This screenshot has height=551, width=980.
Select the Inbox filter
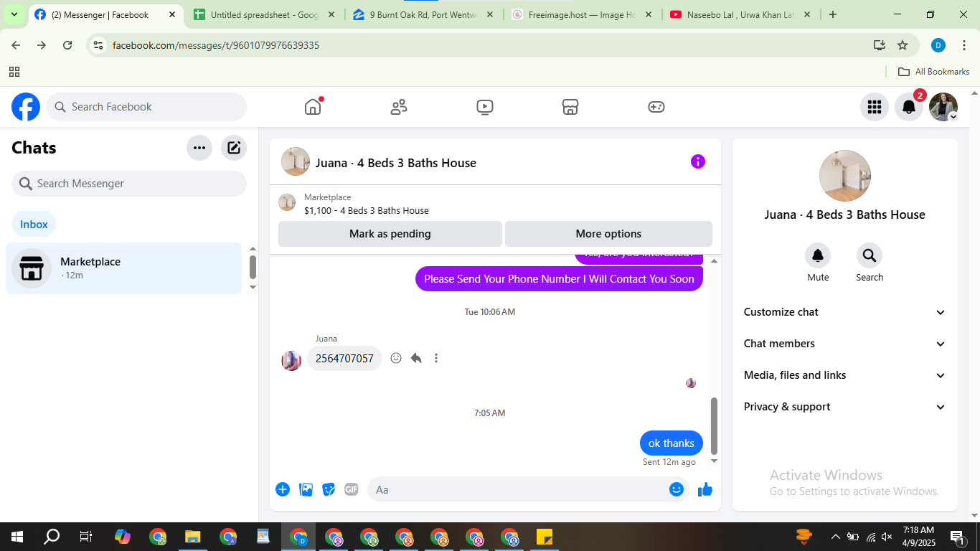[34, 225]
